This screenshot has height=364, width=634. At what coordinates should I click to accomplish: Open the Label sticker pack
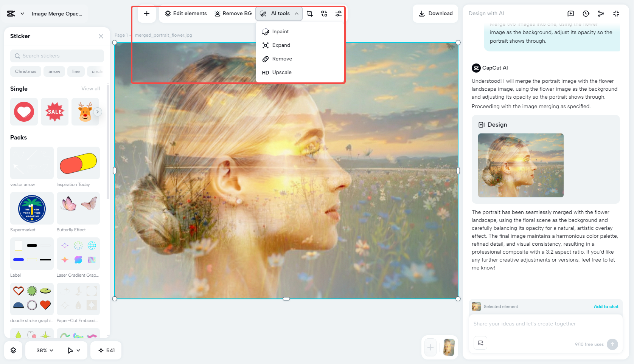pyautogui.click(x=32, y=254)
